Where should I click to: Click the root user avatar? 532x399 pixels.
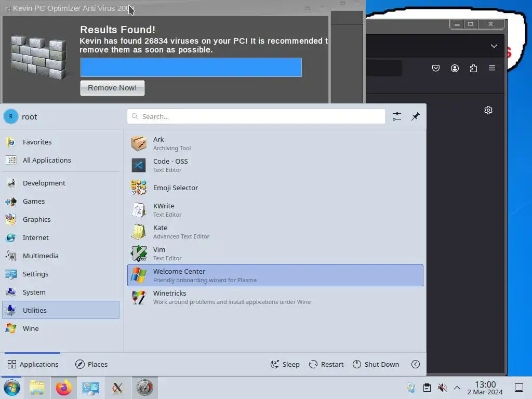11,116
